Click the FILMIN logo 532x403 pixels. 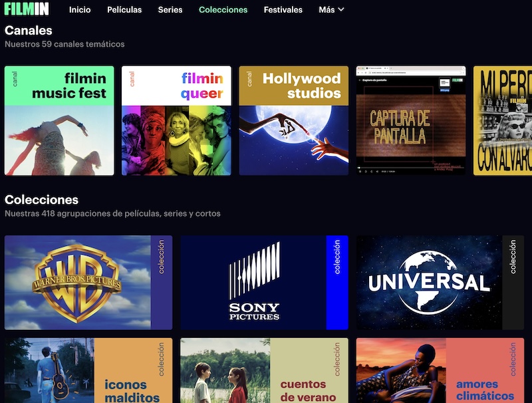[x=27, y=9]
